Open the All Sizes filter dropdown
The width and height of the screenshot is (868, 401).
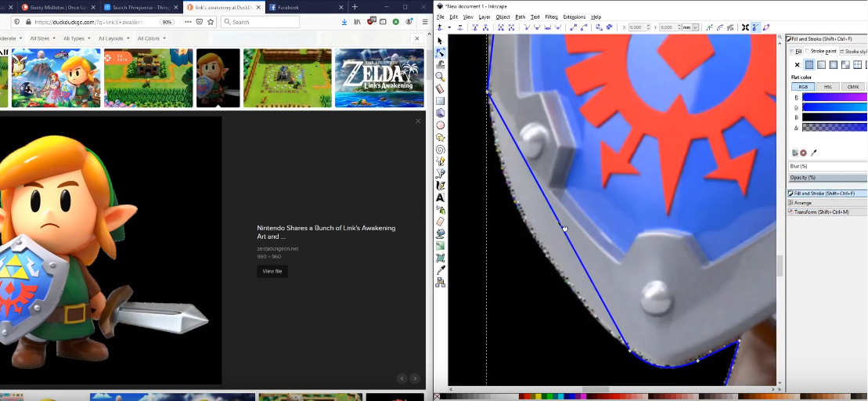tap(41, 39)
